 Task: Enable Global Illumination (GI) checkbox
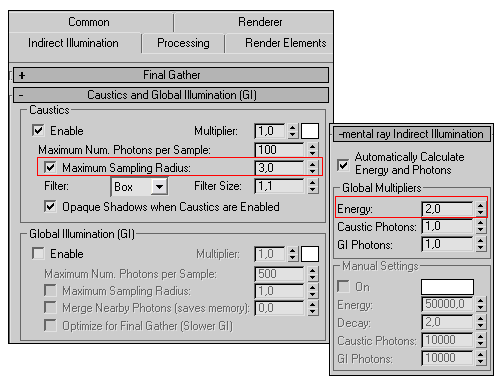(x=38, y=253)
